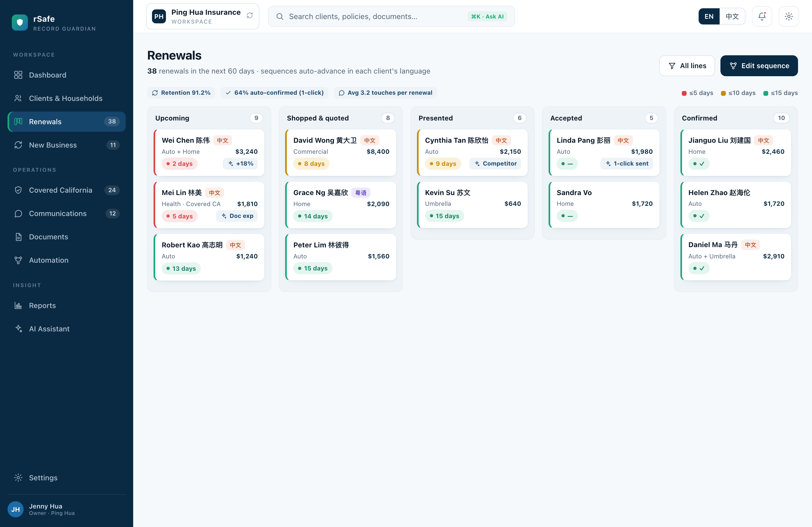This screenshot has height=527, width=812.
Task: Click the Renewals kanban icon
Action: (x=19, y=122)
